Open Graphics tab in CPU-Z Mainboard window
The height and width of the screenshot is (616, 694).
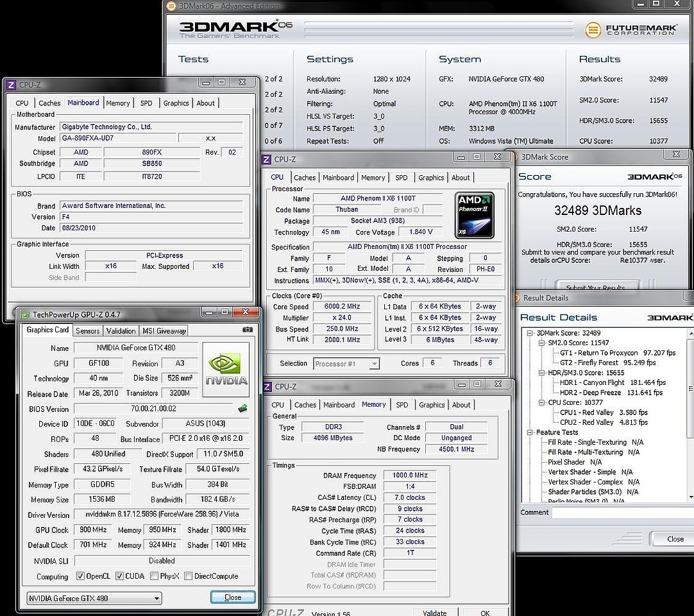[176, 103]
